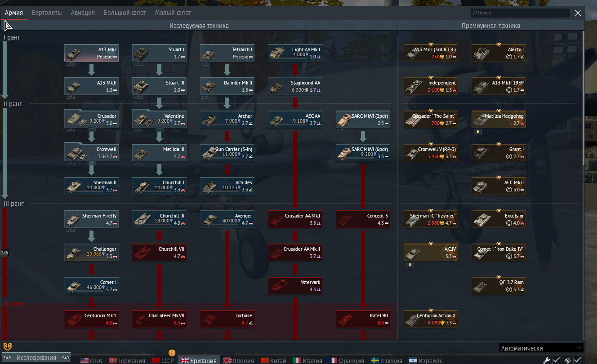Screen dimensions: 597x364
Task: Select the Avenger tank destroyer
Action: [227, 219]
